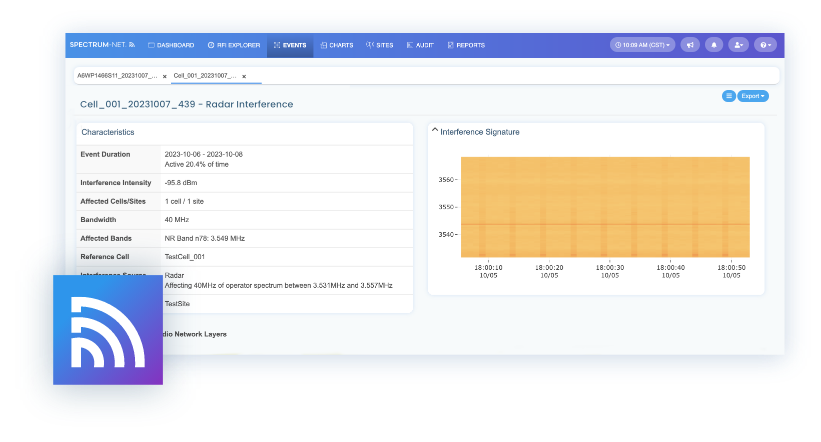Close the Cell_001_20231007 tab

tap(243, 76)
